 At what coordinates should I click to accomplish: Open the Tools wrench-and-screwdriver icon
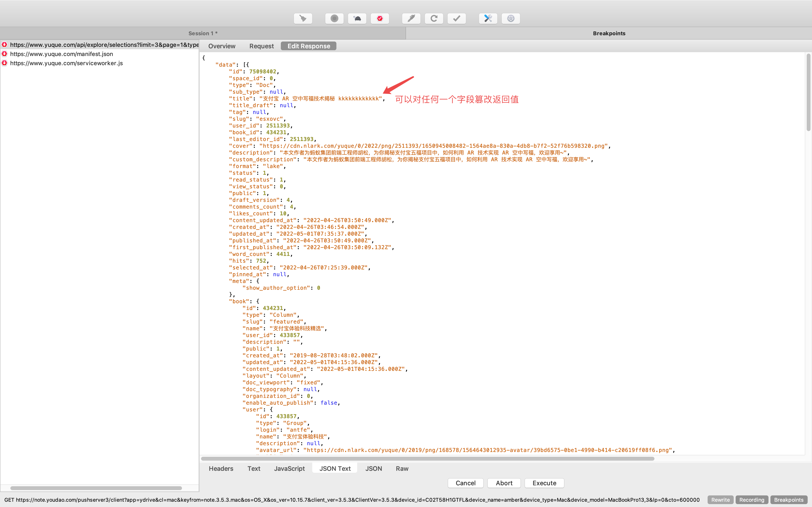click(x=488, y=18)
